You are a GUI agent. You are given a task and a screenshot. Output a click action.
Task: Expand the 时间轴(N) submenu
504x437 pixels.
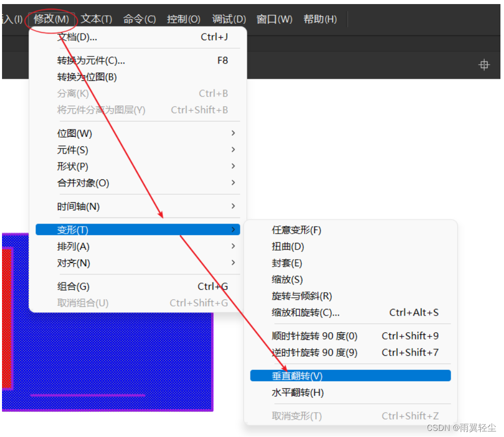click(138, 206)
